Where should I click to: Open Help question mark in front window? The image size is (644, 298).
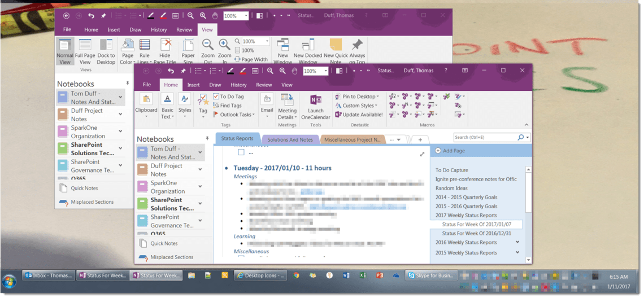446,71
